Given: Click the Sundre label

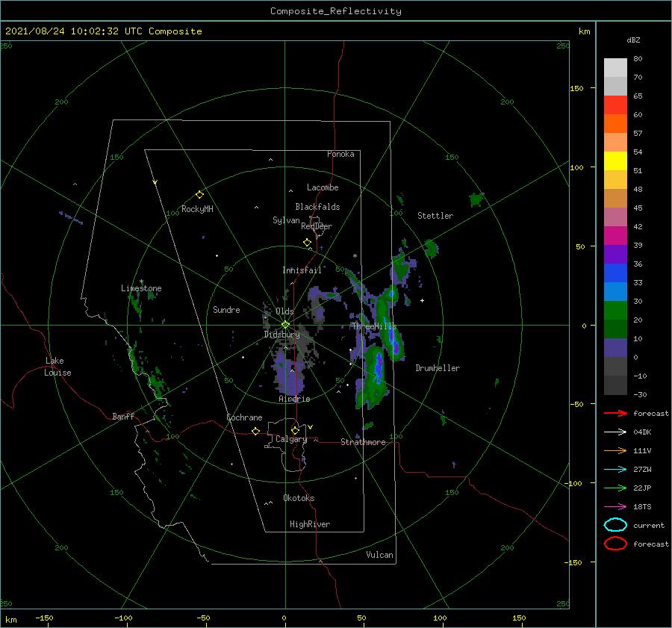Looking at the screenshot, I should click(226, 309).
